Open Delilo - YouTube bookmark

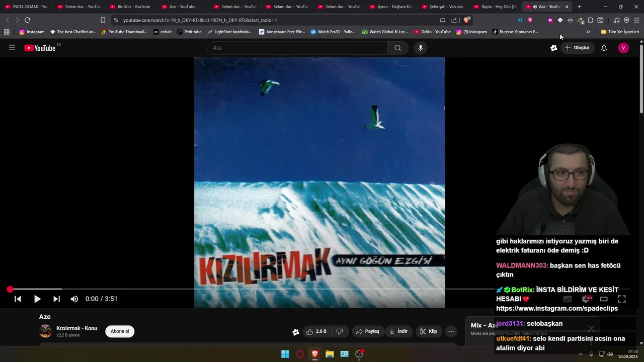tap(432, 32)
